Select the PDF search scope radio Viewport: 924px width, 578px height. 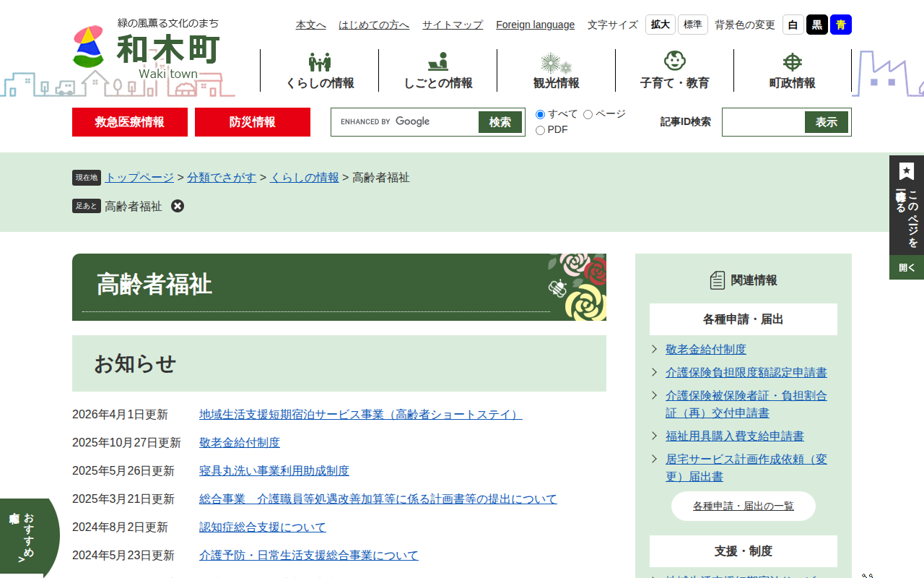click(x=540, y=130)
